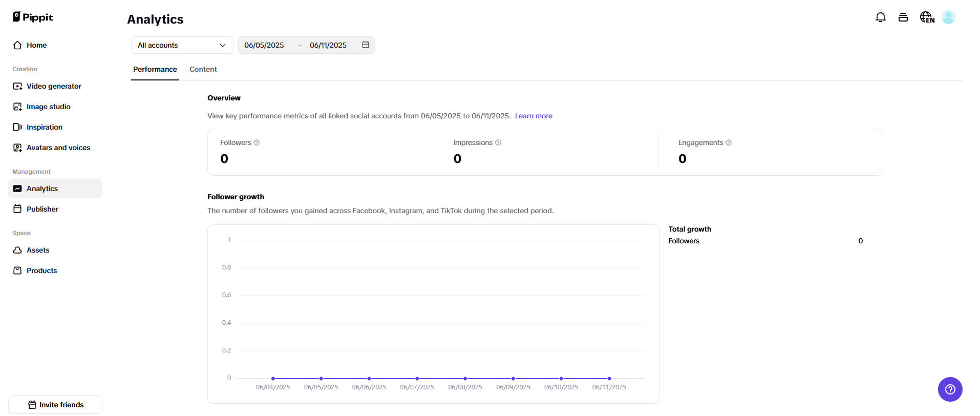Viewport: 980px width, 416px height.
Task: Click the Engagements metric label
Action: (x=700, y=142)
